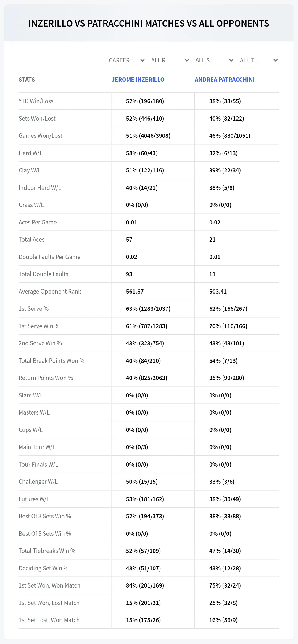Click Patracchini's Total Break Points value

[223, 361]
